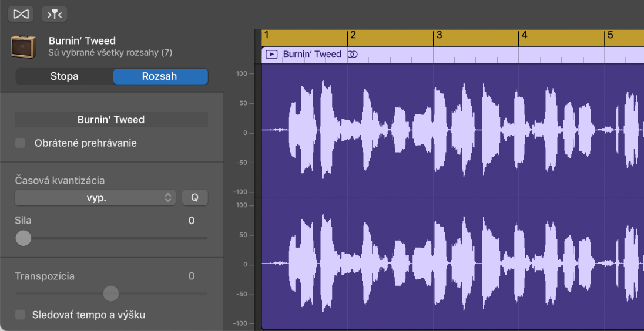Click the Sila slider handle
The width and height of the screenshot is (644, 331).
click(24, 238)
